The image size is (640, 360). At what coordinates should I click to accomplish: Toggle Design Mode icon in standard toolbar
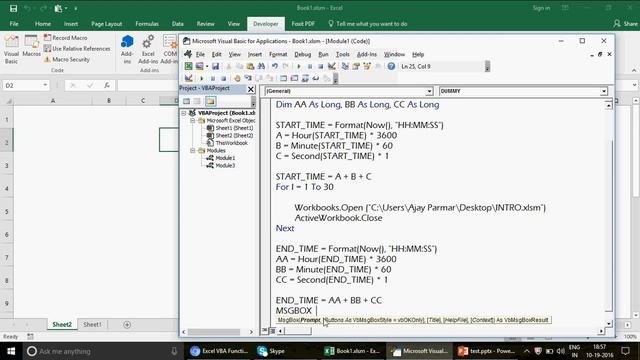pos(331,66)
